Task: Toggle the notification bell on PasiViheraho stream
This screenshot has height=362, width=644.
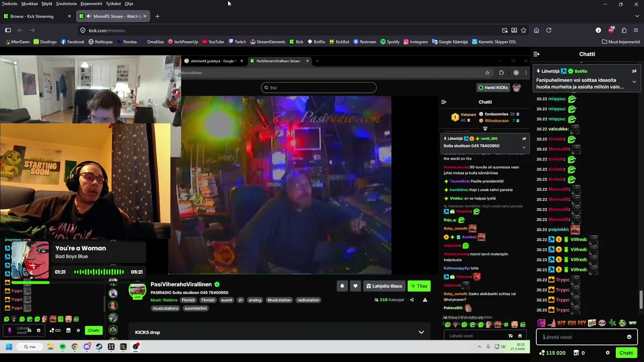Action: click(x=342, y=286)
